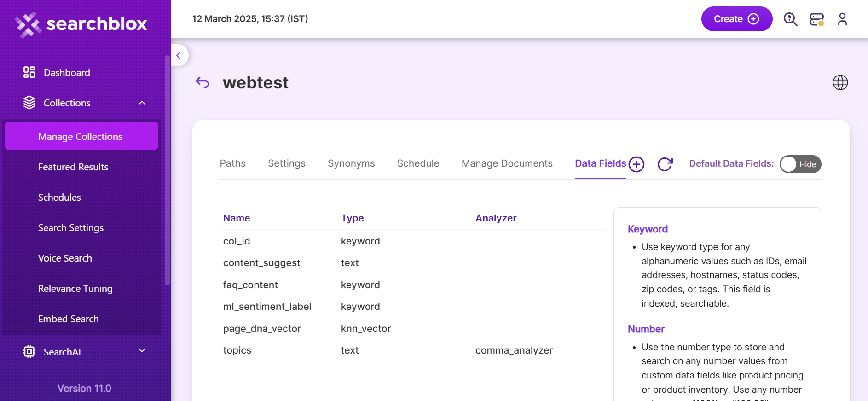
Task: Go back using the return arrow icon
Action: click(203, 82)
